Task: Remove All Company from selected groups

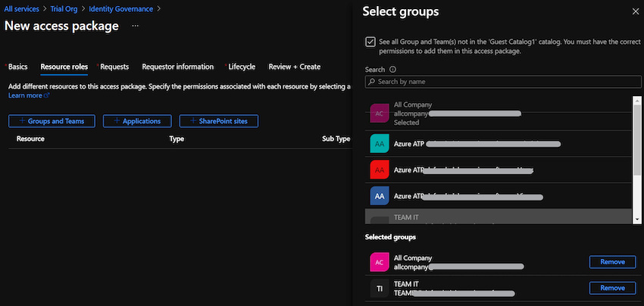Action: 612,262
